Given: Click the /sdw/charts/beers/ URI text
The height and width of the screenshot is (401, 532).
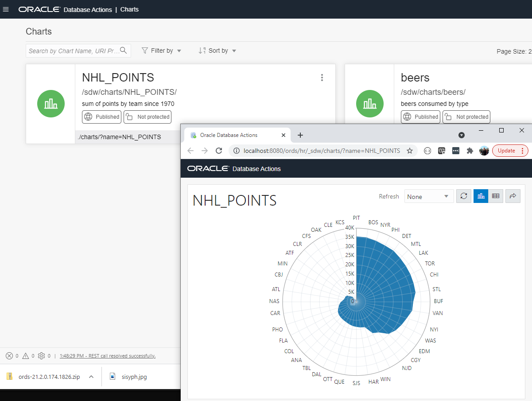Looking at the screenshot, I should click(x=433, y=92).
